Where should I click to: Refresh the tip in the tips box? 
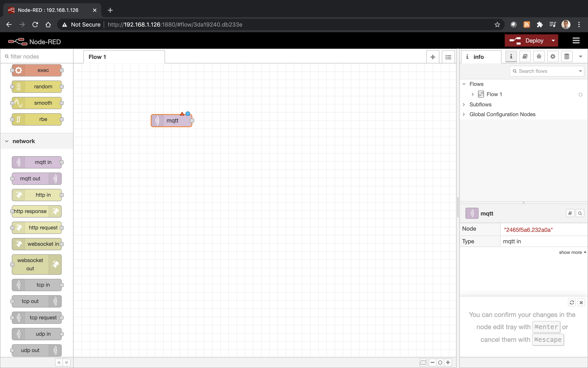click(x=572, y=302)
